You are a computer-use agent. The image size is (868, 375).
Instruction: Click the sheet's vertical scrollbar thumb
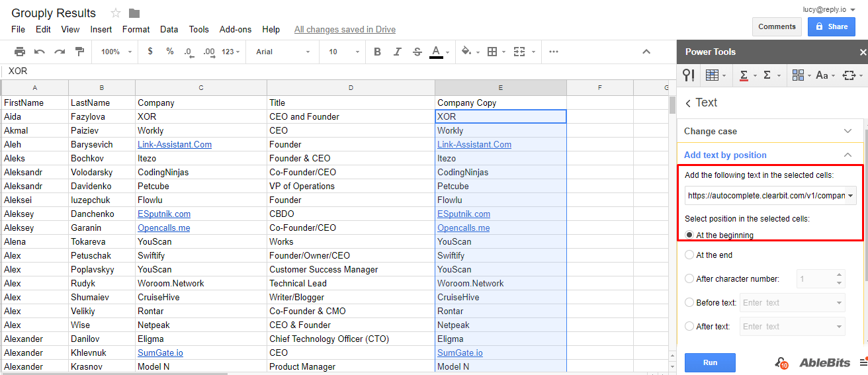[x=672, y=106]
